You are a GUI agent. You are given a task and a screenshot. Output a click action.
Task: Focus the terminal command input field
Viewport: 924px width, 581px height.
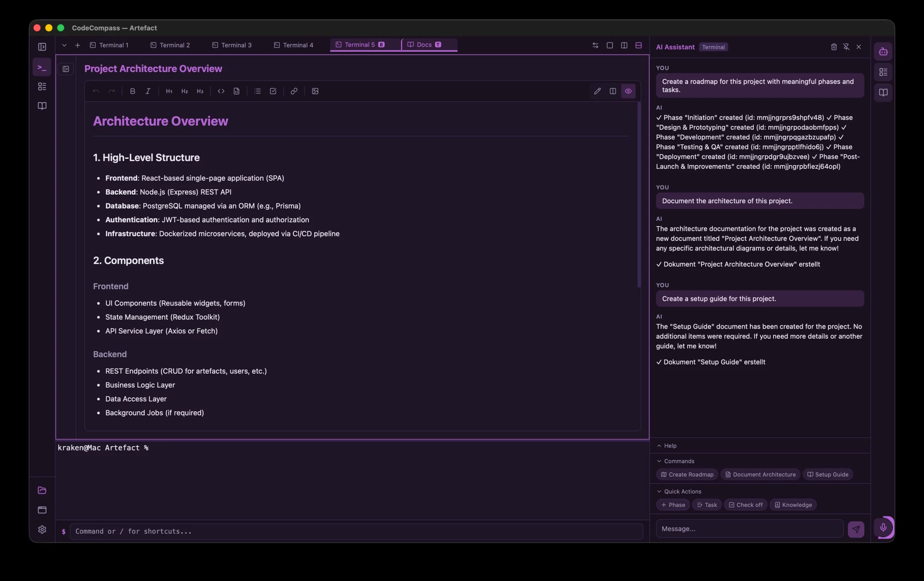click(356, 532)
